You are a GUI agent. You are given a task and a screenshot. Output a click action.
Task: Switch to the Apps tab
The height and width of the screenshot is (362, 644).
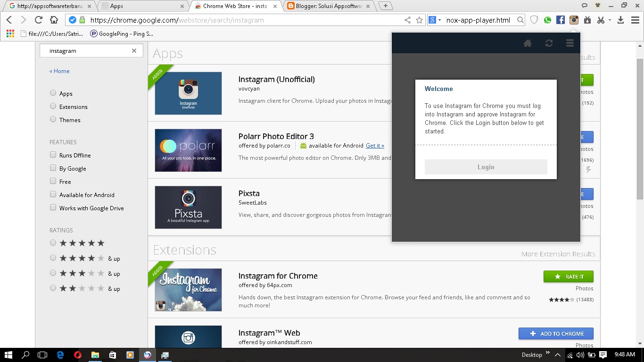pos(143,6)
